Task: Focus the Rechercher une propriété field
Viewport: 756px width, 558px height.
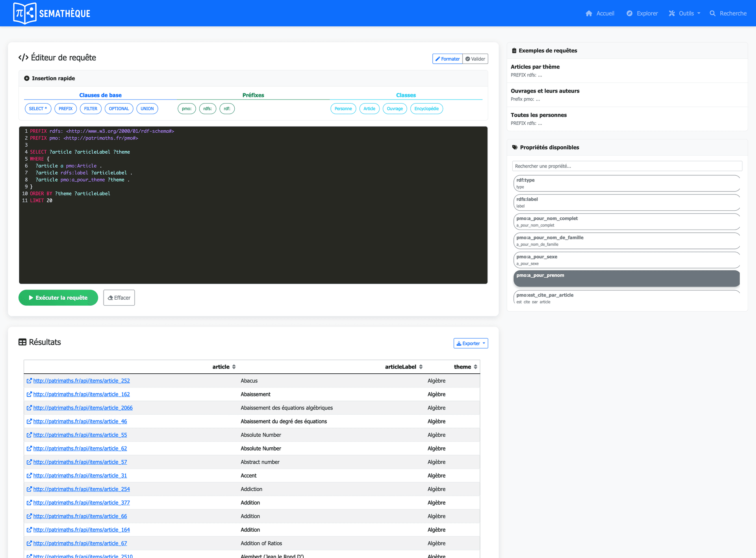Action: pos(627,166)
